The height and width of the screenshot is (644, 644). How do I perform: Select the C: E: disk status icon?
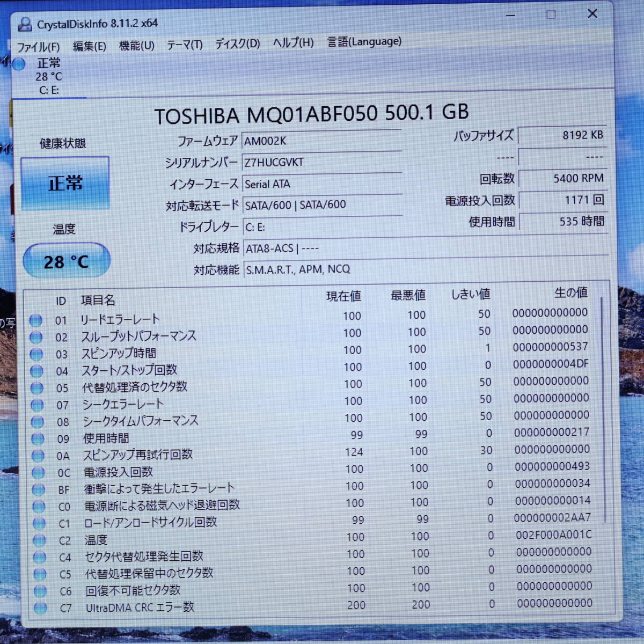click(x=19, y=64)
